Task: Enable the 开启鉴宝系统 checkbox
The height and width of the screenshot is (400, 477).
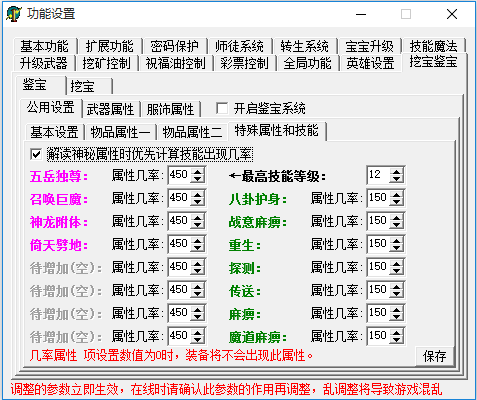Action: click(x=222, y=108)
